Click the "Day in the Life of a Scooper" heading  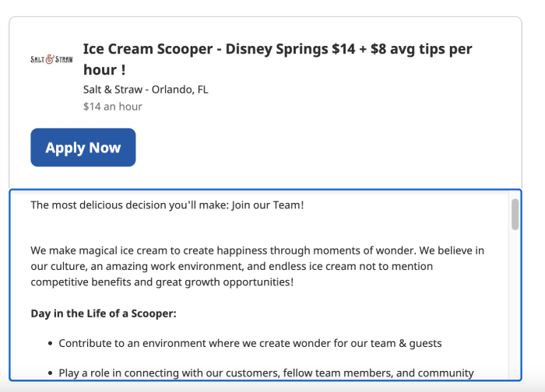pyautogui.click(x=104, y=313)
